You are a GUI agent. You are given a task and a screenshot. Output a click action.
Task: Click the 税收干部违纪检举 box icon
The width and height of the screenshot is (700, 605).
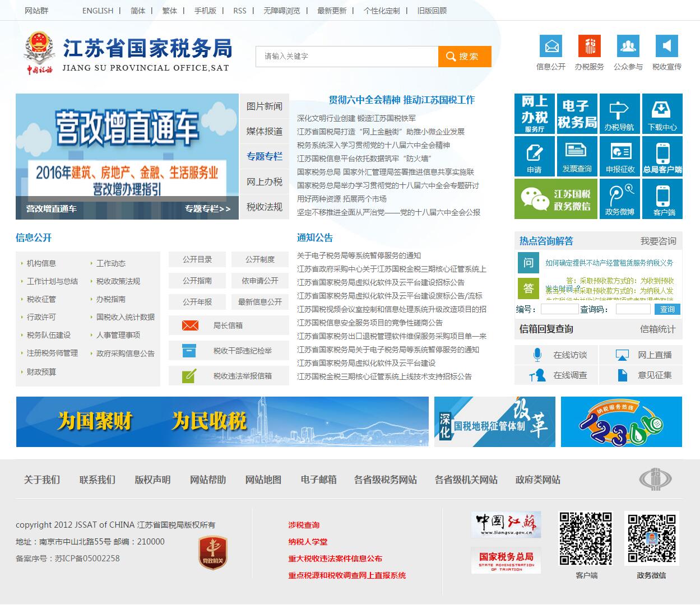coord(189,351)
